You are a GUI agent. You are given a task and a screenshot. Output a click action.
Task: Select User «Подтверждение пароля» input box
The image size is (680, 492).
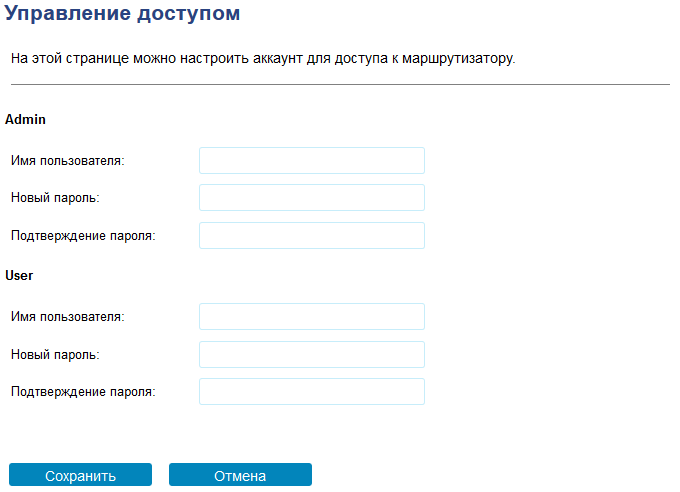pyautogui.click(x=312, y=392)
